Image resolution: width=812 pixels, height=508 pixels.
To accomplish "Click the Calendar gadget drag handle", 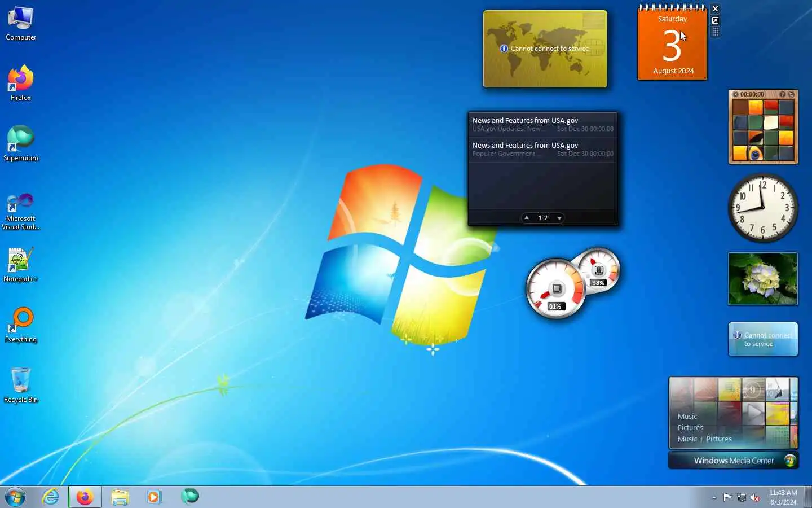I will (x=715, y=32).
